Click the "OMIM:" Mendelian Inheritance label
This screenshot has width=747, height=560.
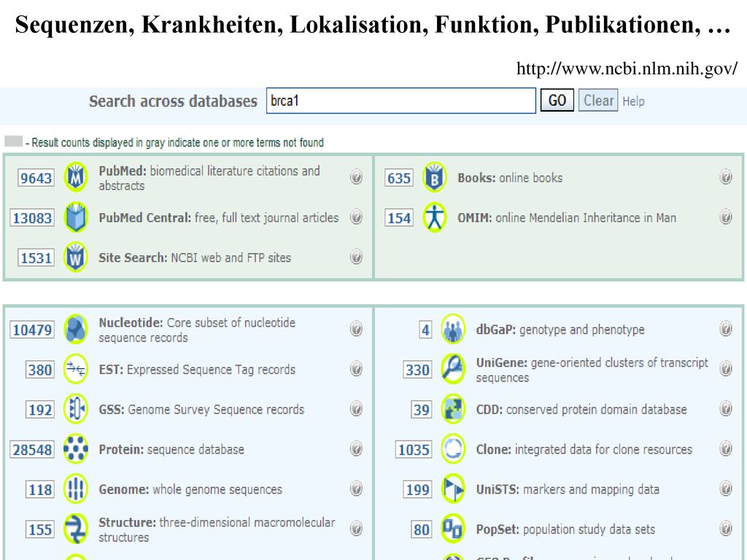tap(474, 218)
